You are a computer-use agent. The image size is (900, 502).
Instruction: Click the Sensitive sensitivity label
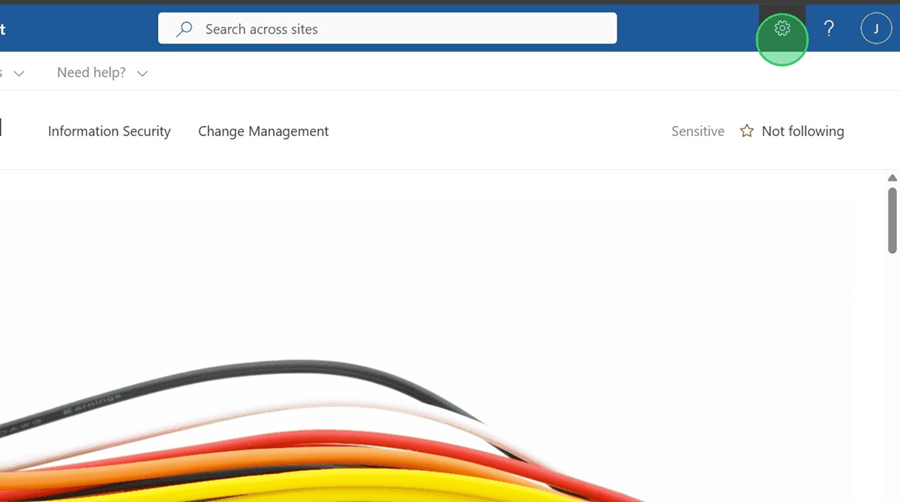(698, 131)
